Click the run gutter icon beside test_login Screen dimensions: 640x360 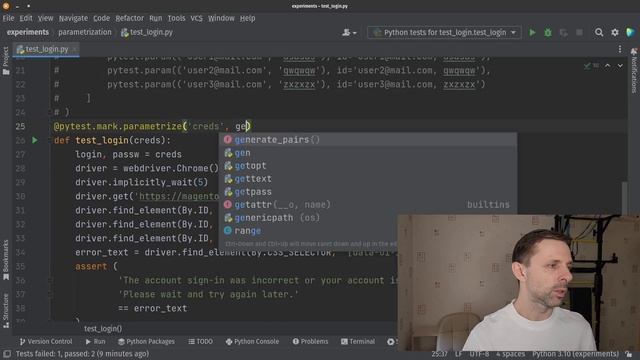coord(35,140)
